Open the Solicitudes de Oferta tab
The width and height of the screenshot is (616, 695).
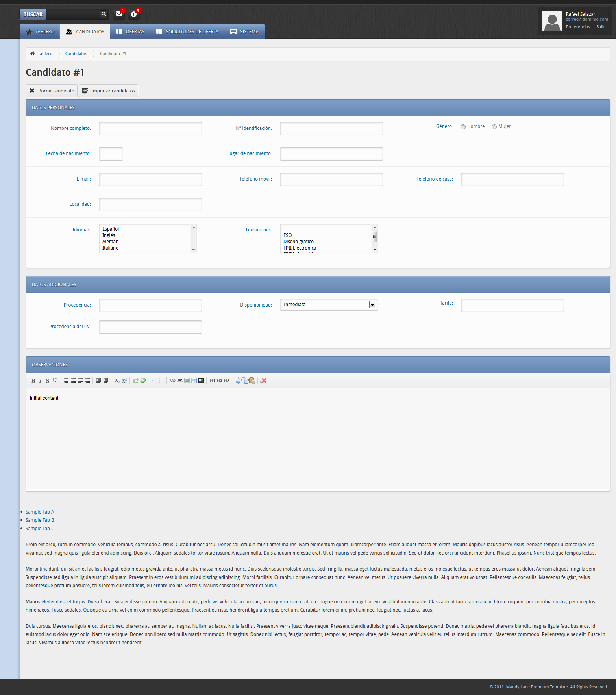coord(187,32)
